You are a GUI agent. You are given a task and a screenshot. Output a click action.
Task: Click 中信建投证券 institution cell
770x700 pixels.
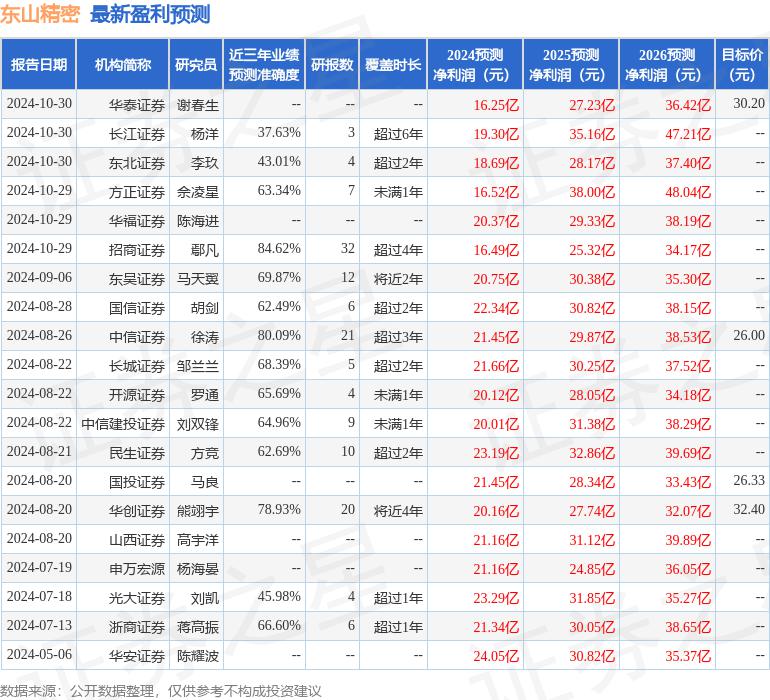coord(123,424)
